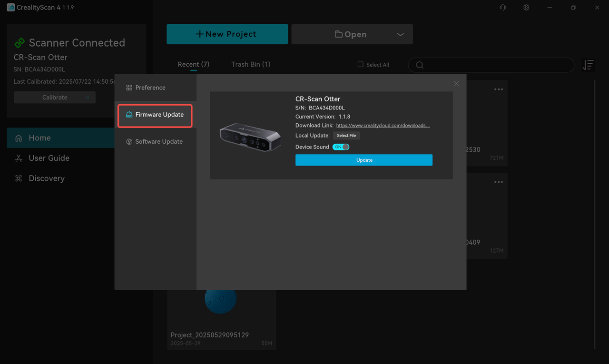Image resolution: width=609 pixels, height=364 pixels.
Task: Switch to the Trash Bin tab
Action: [251, 64]
